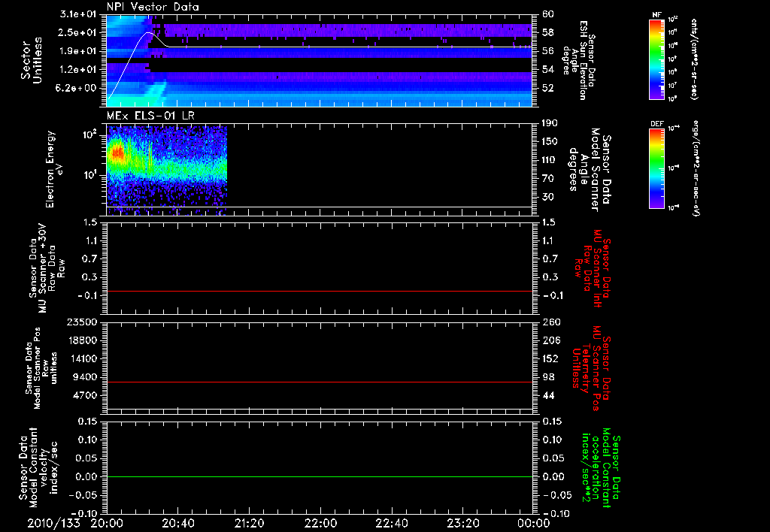Click the '20:40' time tick label

point(177,523)
